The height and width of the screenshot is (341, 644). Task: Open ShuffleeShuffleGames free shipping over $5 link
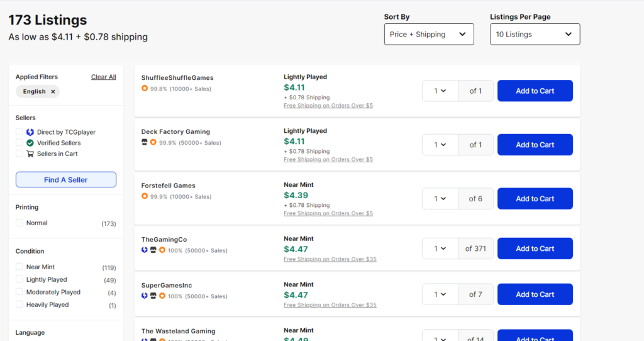328,106
